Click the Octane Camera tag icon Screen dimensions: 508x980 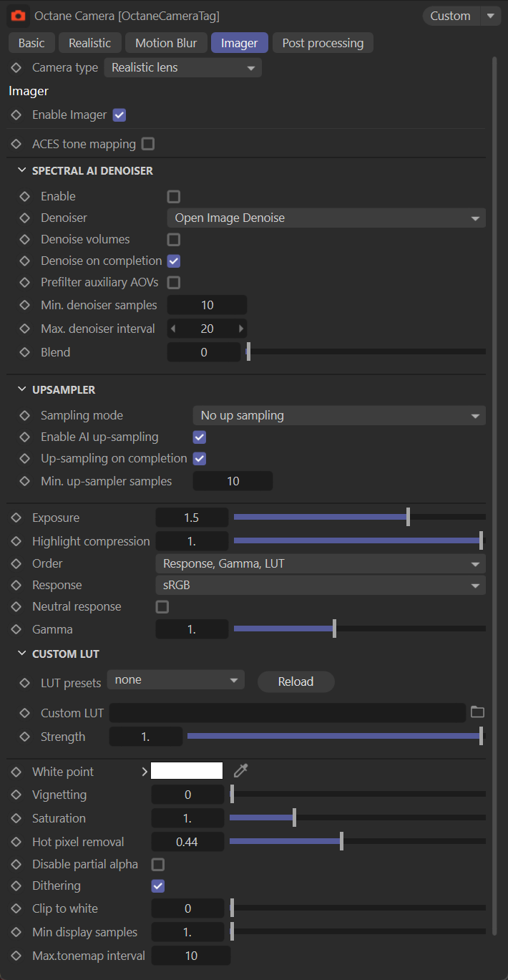tap(19, 15)
